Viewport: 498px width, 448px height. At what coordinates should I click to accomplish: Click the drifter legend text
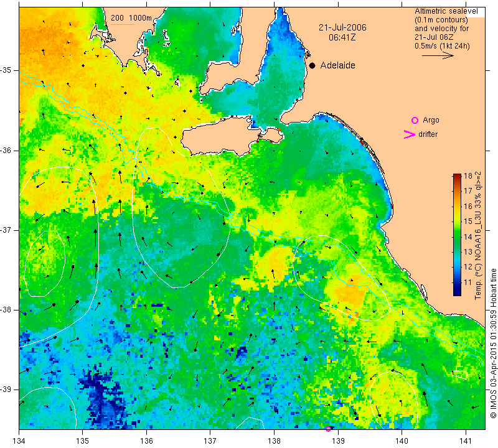428,134
